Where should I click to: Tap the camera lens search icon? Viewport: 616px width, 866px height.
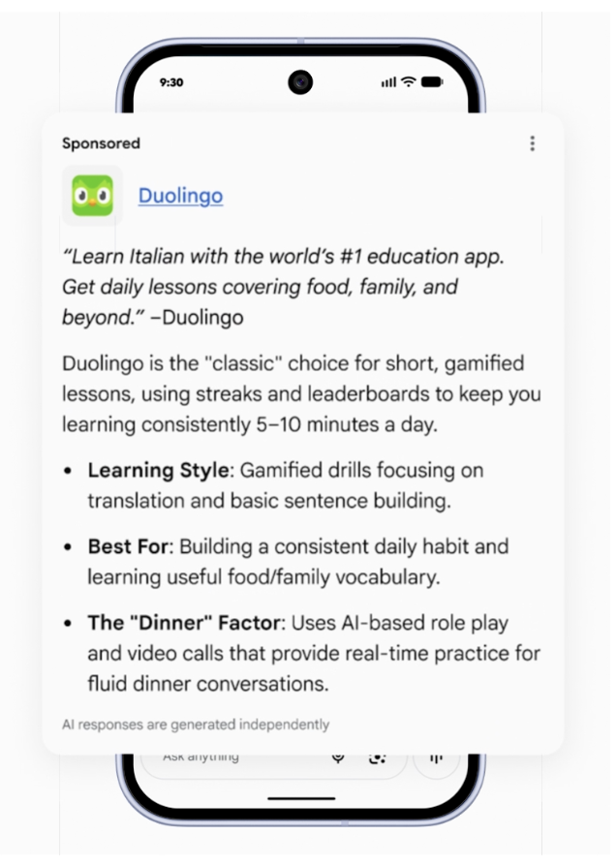click(378, 758)
